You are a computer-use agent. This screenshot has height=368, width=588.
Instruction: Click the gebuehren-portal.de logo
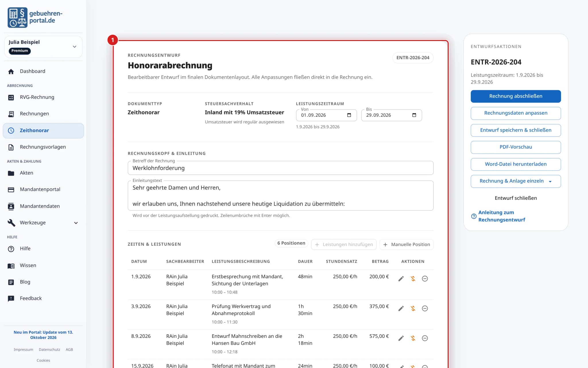(x=35, y=17)
